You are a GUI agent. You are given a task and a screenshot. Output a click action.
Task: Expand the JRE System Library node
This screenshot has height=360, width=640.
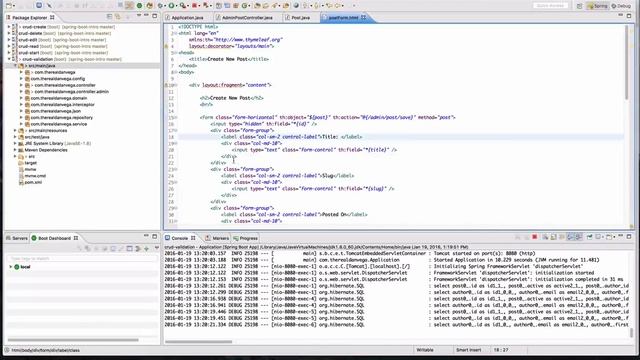point(15,144)
